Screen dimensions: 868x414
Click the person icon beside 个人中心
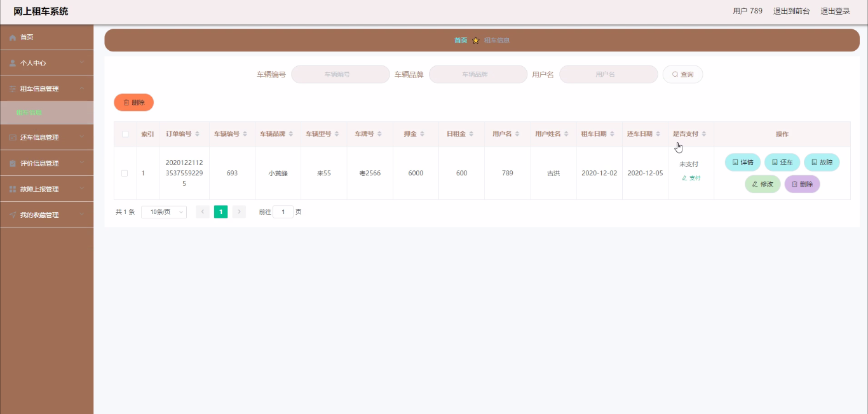(x=13, y=63)
